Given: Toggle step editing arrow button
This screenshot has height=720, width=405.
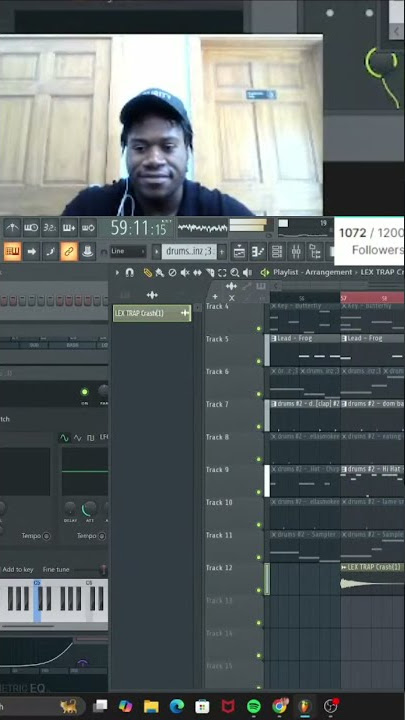Looking at the screenshot, I should 31,251.
